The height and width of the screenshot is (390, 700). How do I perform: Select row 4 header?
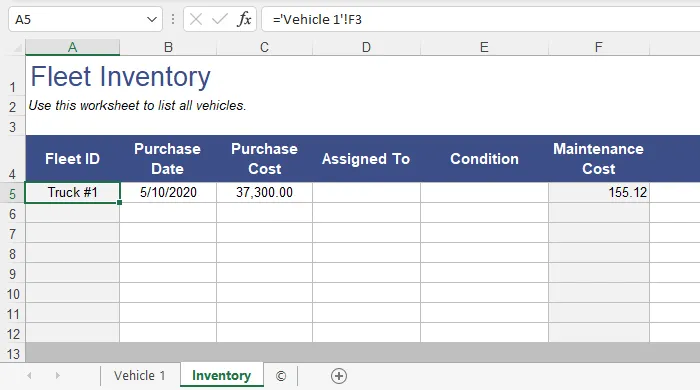[12, 159]
